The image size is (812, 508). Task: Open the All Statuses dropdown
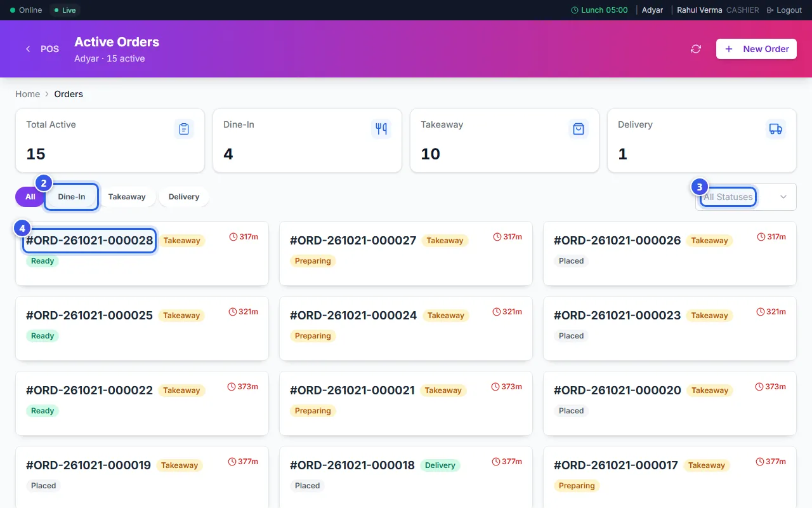[x=746, y=197]
